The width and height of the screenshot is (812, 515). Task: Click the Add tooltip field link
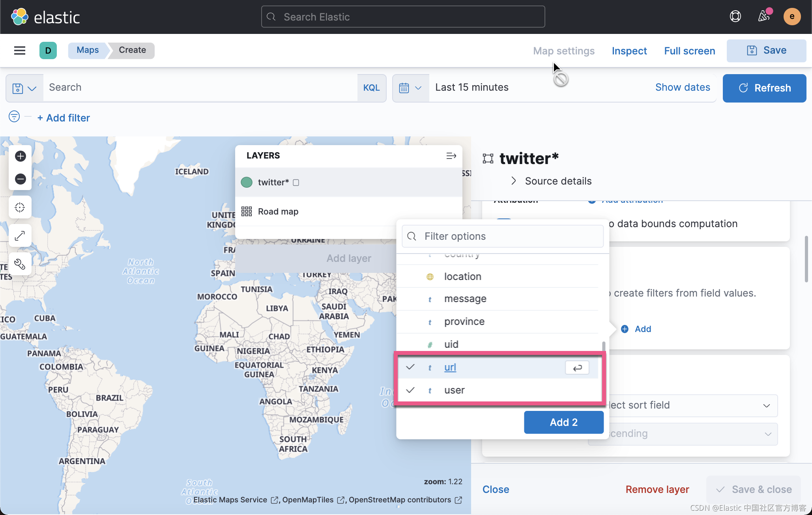click(636, 329)
